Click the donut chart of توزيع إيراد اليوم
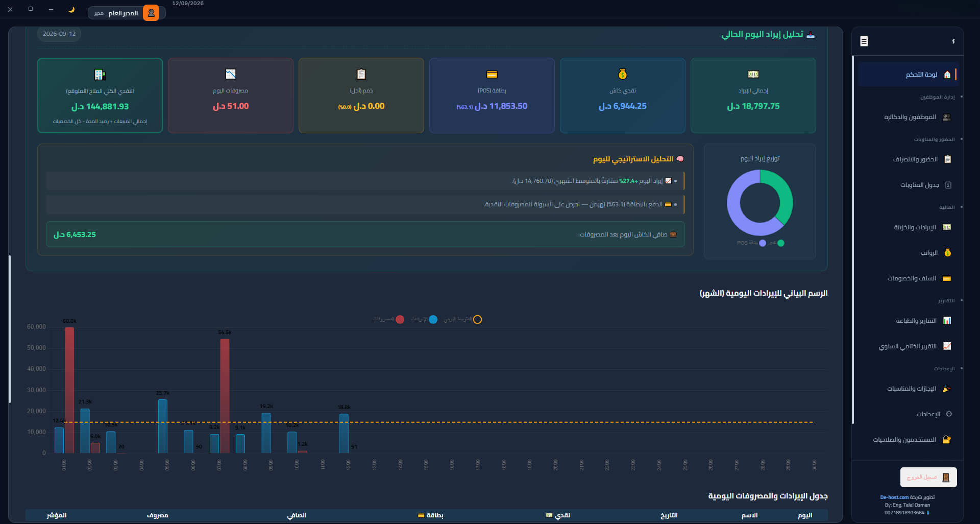The height and width of the screenshot is (524, 980). click(759, 203)
